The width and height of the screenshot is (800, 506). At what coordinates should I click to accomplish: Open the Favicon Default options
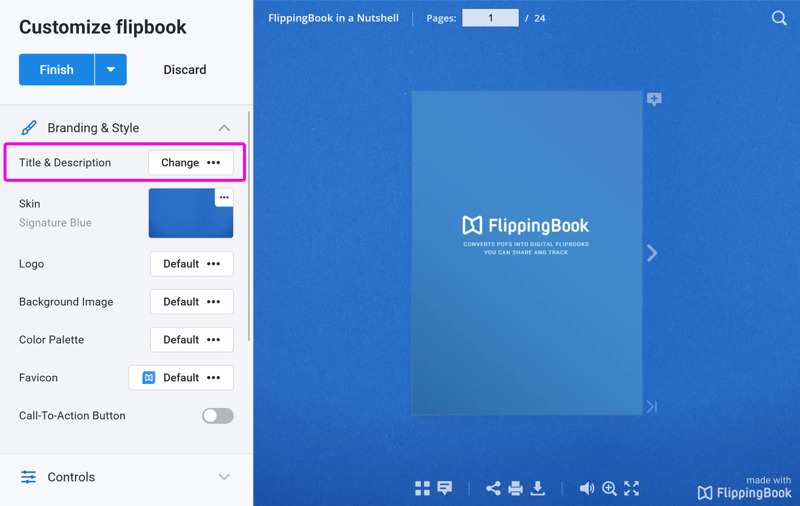point(181,377)
